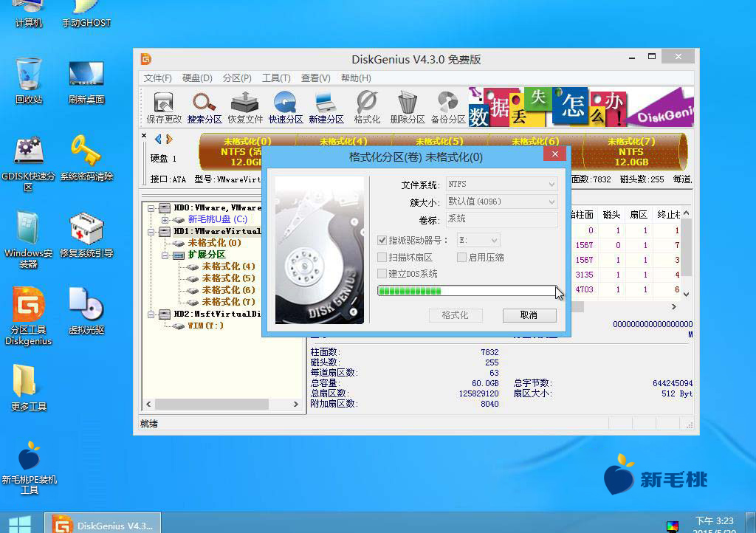Open the 分区(P) menu

237,78
